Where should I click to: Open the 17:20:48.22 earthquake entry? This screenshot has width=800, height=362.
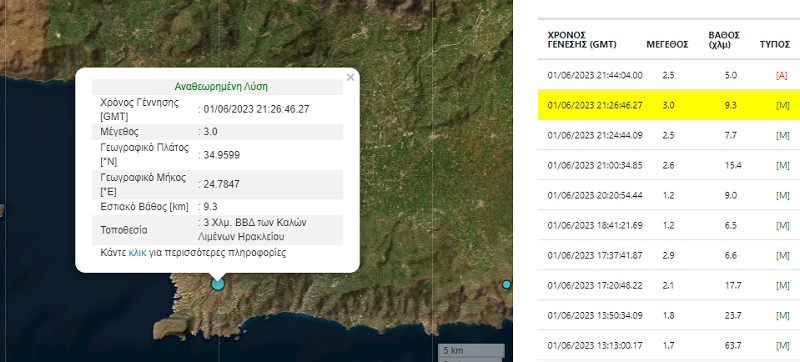(669, 286)
